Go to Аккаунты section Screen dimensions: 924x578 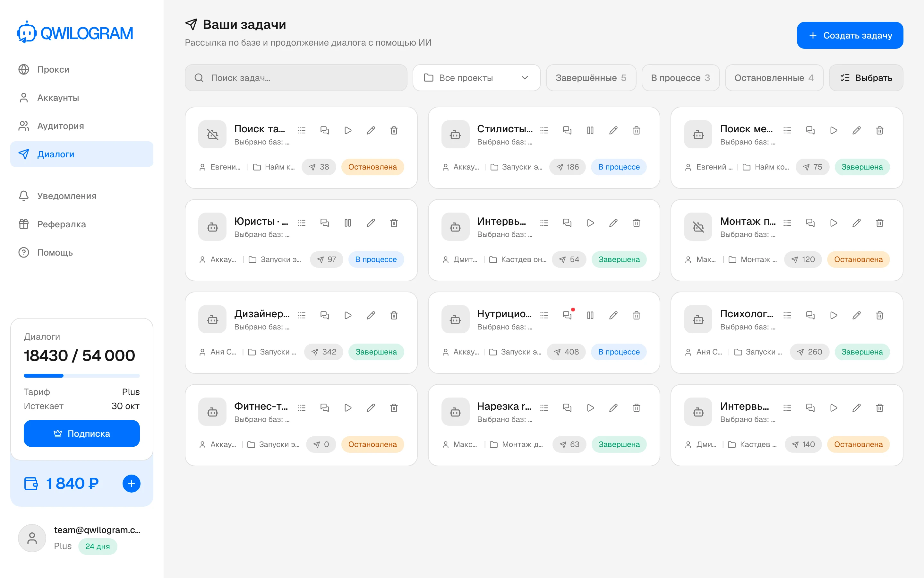pos(82,98)
